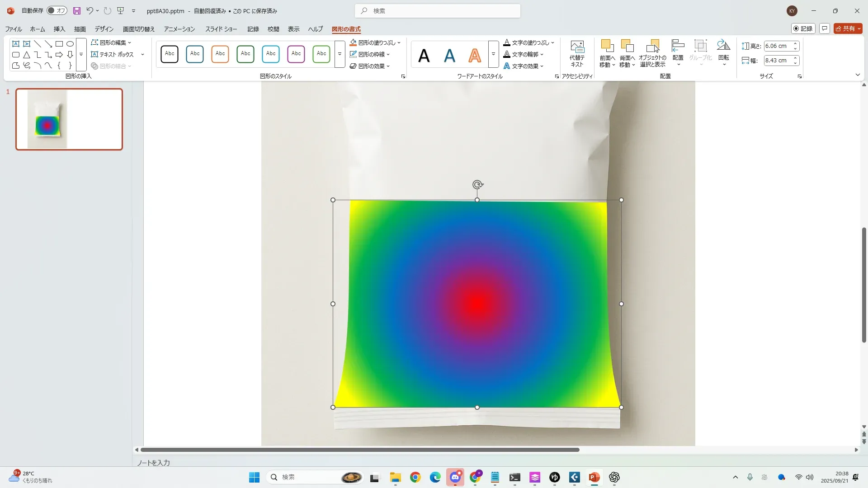Open PowerPoint from the Windows taskbar
The width and height of the screenshot is (868, 488).
pyautogui.click(x=594, y=477)
